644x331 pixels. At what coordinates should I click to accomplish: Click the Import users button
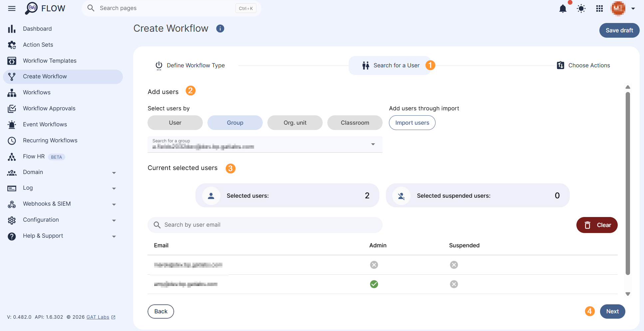412,123
